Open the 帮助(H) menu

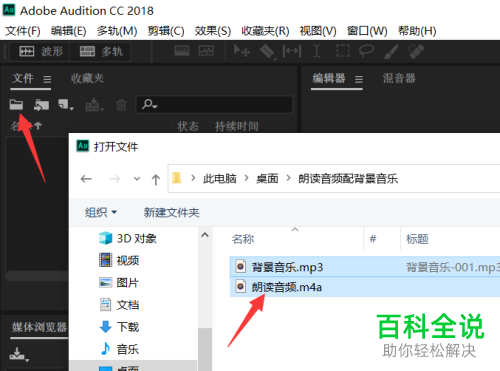[417, 31]
